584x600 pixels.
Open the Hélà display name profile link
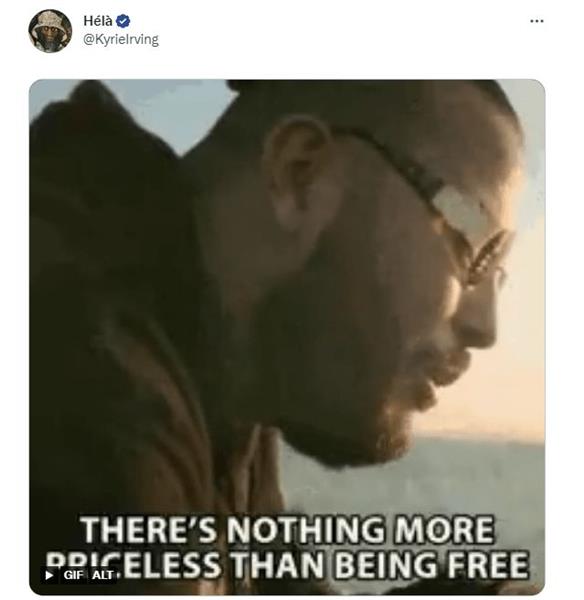[x=98, y=21]
